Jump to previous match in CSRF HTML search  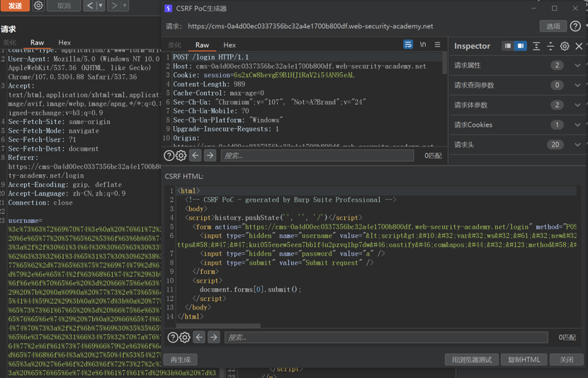199,337
